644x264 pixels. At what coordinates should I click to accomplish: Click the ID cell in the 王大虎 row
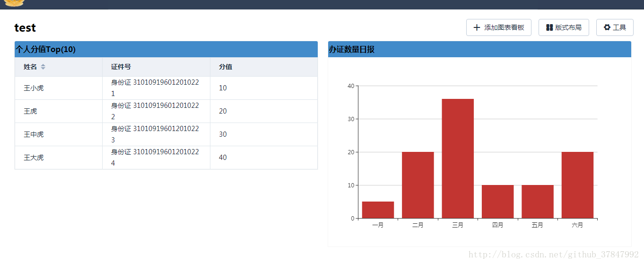point(157,158)
